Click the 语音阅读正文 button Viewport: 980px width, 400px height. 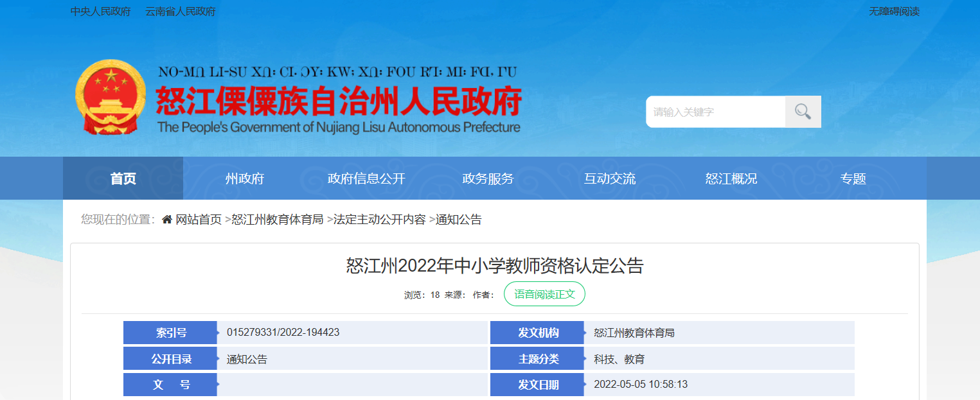pos(544,294)
